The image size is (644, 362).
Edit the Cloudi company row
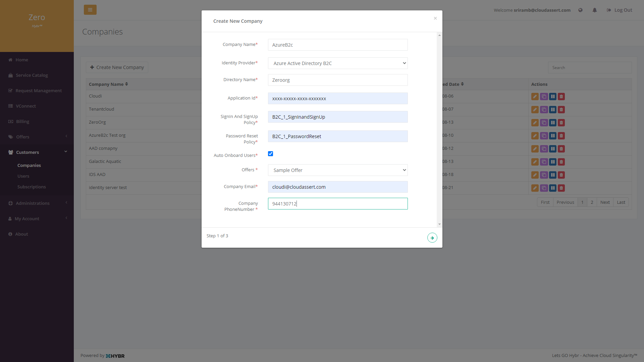point(535,97)
